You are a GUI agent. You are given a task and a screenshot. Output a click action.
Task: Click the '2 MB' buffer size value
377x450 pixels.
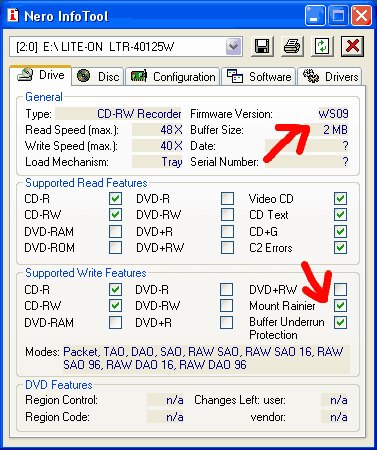click(x=335, y=130)
